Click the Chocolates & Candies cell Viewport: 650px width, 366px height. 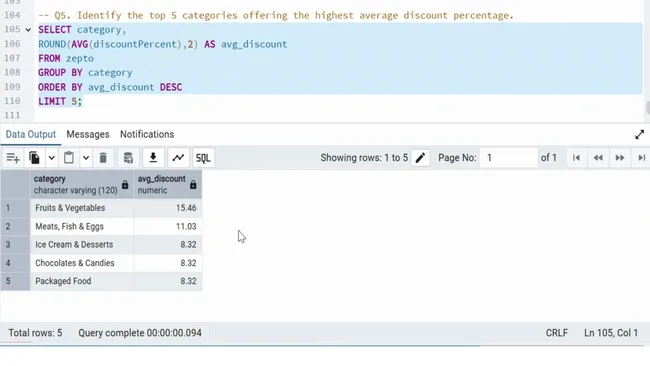click(x=82, y=263)
